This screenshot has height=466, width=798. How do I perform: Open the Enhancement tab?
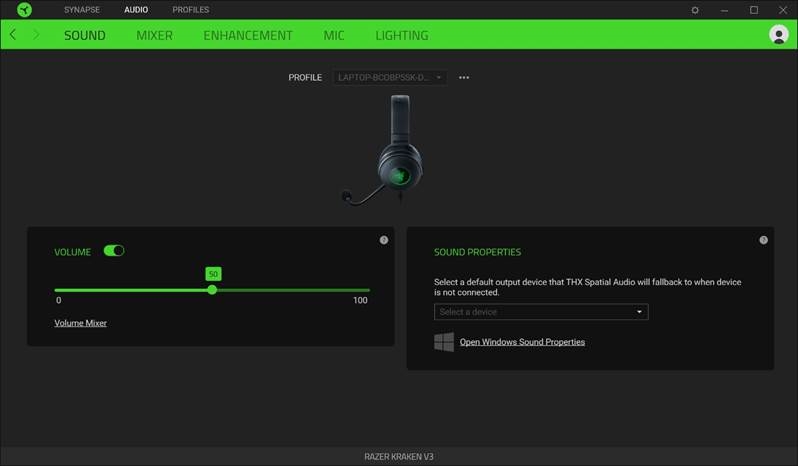click(x=248, y=35)
